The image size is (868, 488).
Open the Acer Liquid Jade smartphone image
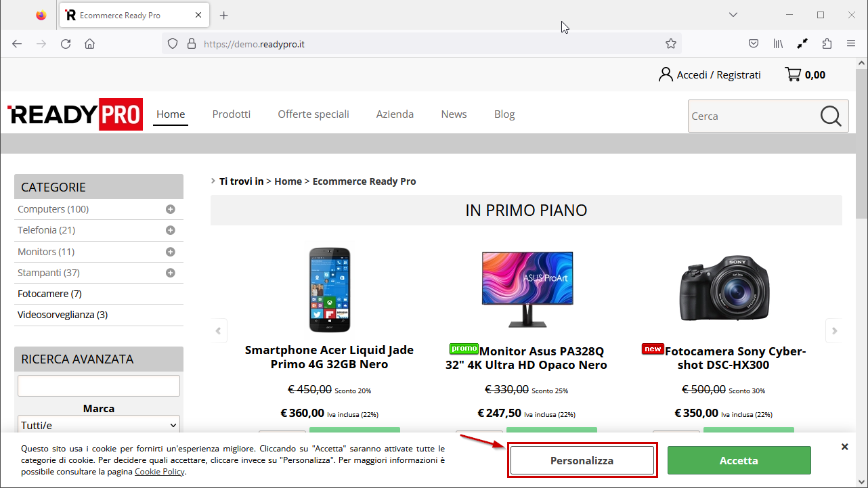point(330,290)
